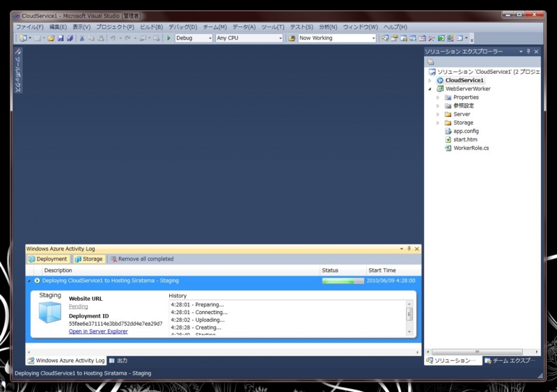
Task: Open Toolbox via wrench-and-hammer toolbar icon
Action: (432, 38)
